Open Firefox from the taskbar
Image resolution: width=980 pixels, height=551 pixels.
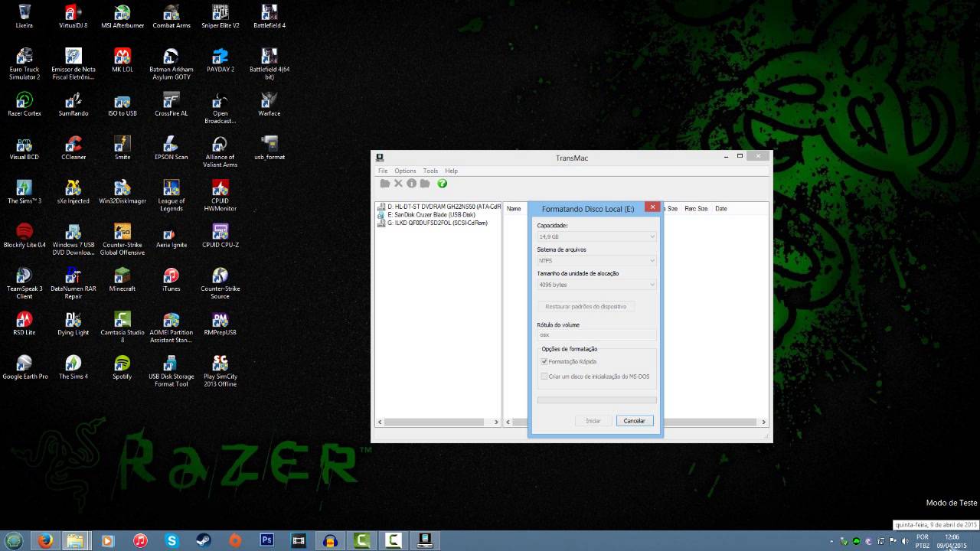[x=45, y=541]
